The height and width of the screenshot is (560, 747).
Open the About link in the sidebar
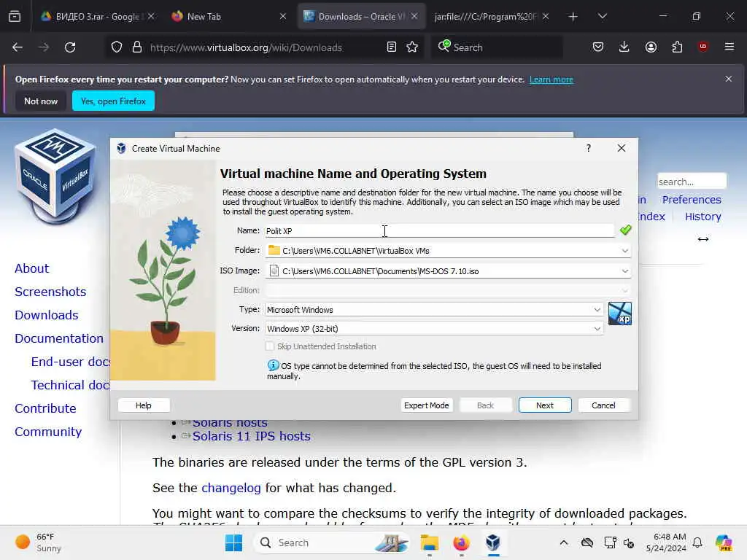click(31, 268)
